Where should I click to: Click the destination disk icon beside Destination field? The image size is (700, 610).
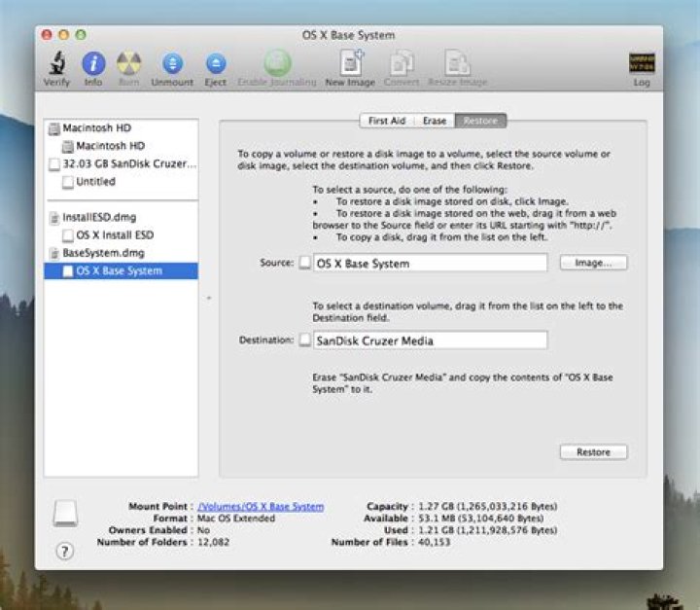tap(305, 340)
